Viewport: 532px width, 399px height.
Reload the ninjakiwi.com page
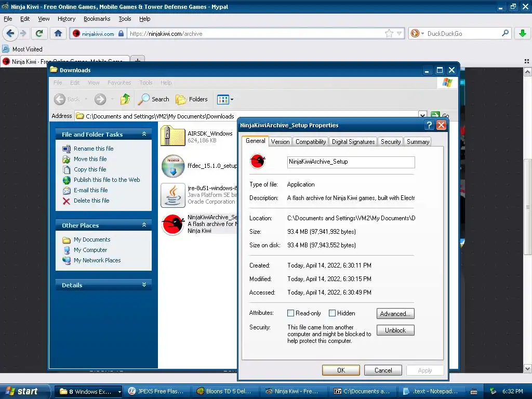coord(39,33)
